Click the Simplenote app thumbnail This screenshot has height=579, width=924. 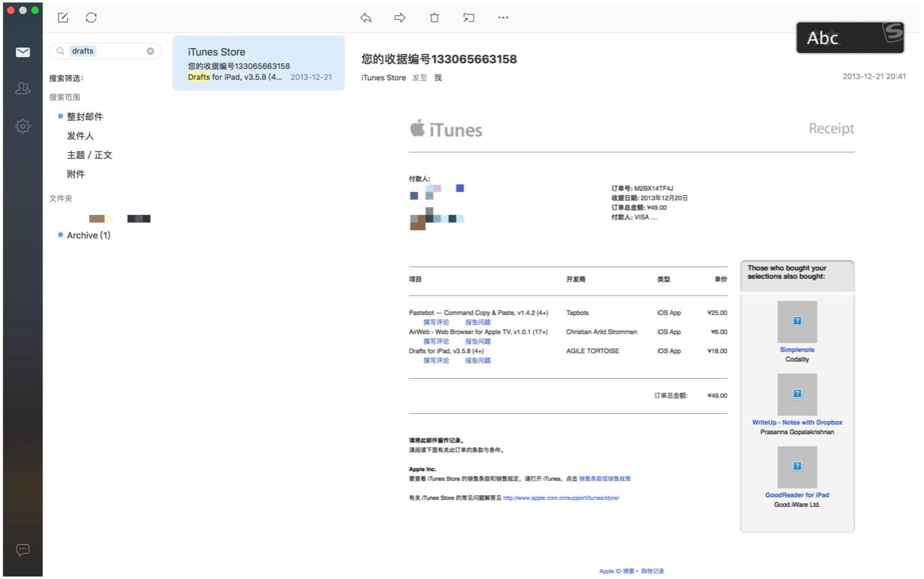coord(797,322)
